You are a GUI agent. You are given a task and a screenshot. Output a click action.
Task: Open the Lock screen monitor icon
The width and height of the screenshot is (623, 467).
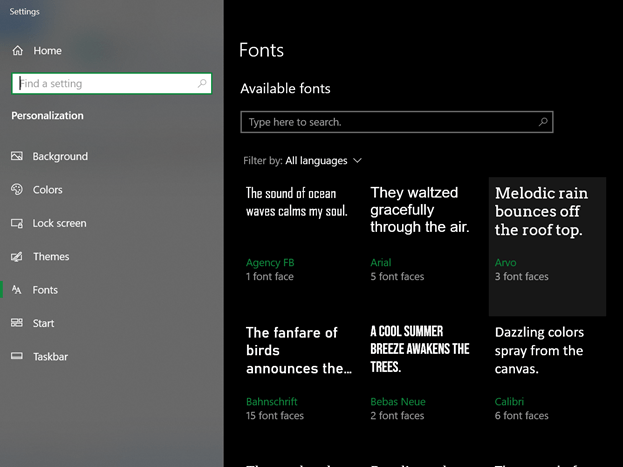(x=17, y=223)
